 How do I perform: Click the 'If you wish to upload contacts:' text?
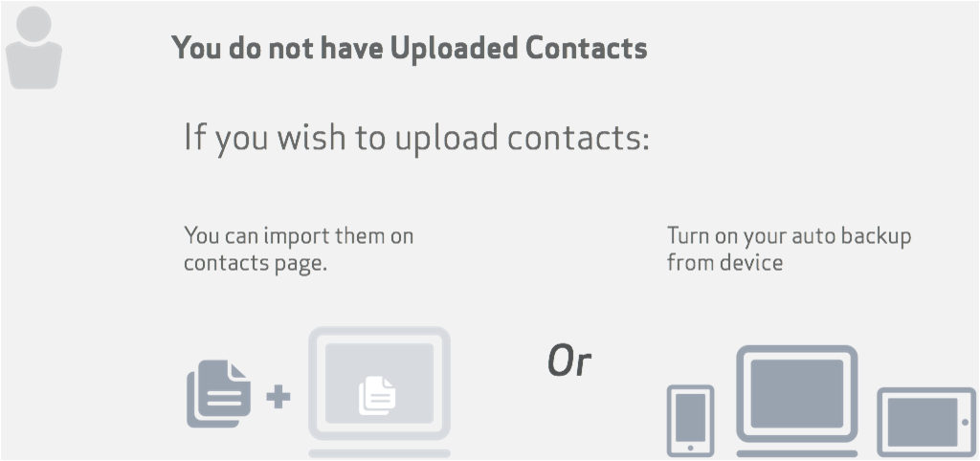pos(416,138)
